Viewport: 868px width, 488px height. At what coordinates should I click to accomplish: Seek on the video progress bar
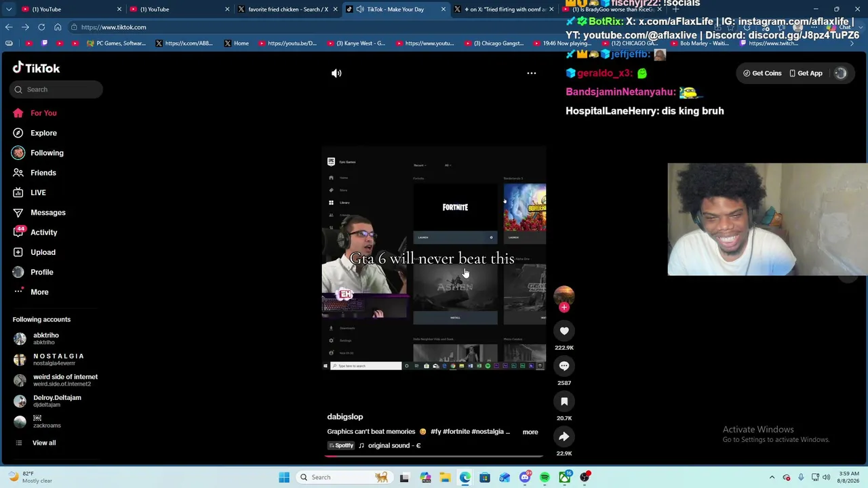pos(434,455)
